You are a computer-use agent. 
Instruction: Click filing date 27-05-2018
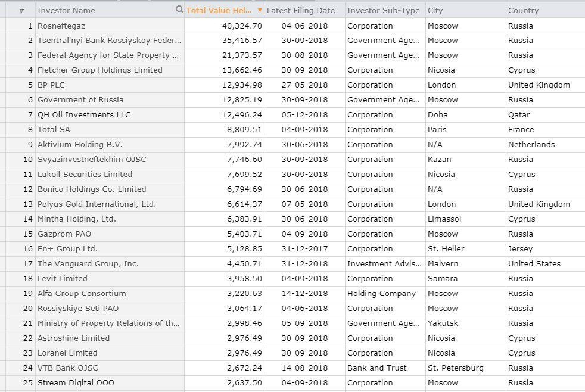[x=305, y=85]
